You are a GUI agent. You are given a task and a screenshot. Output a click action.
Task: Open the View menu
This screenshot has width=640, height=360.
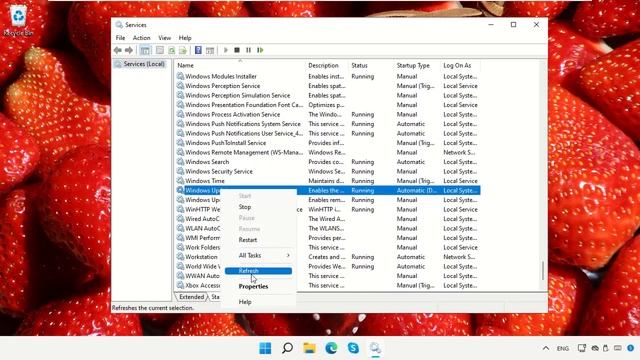pos(164,38)
